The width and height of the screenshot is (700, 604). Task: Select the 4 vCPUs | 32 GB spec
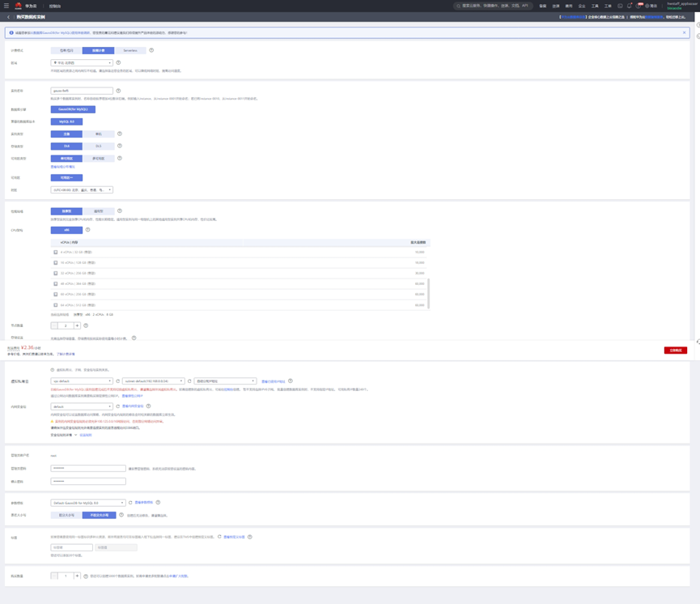(x=56, y=253)
